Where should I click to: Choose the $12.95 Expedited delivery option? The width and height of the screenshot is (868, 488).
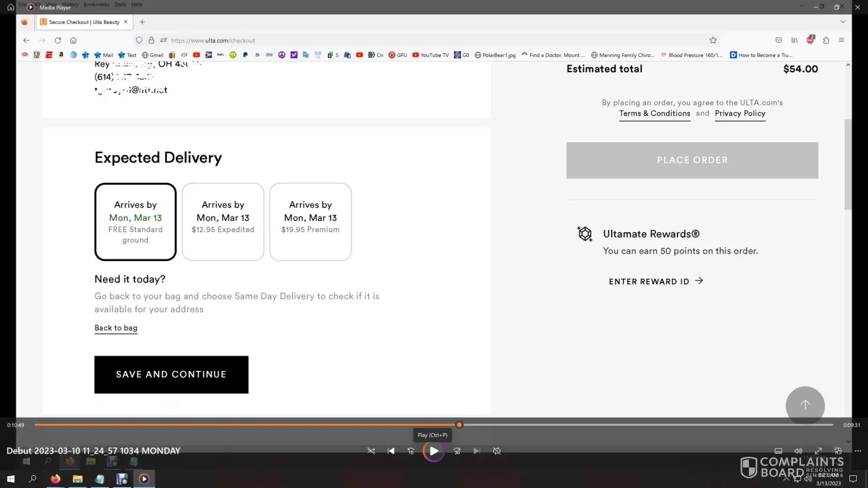tap(223, 222)
